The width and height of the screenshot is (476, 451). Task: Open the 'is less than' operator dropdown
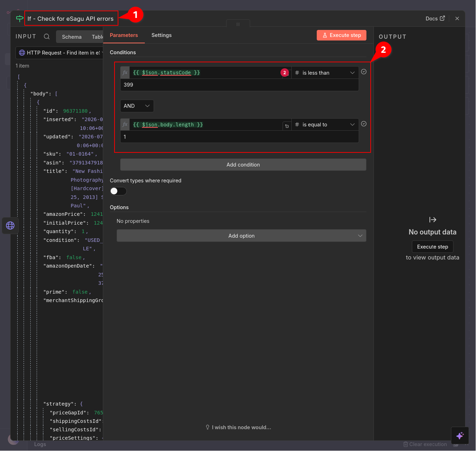(325, 73)
